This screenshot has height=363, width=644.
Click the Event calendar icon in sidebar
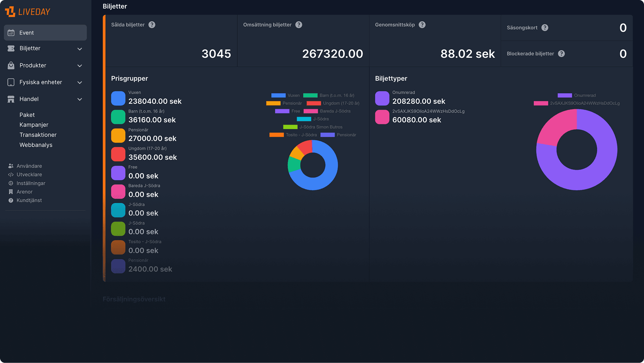pos(11,33)
